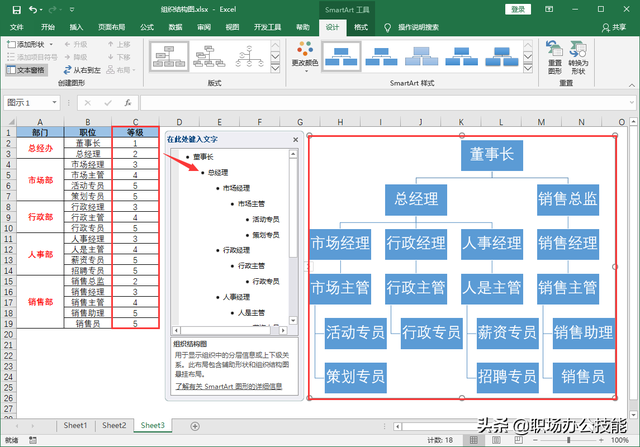Select the column C header
The height and width of the screenshot is (447, 640).
135,122
